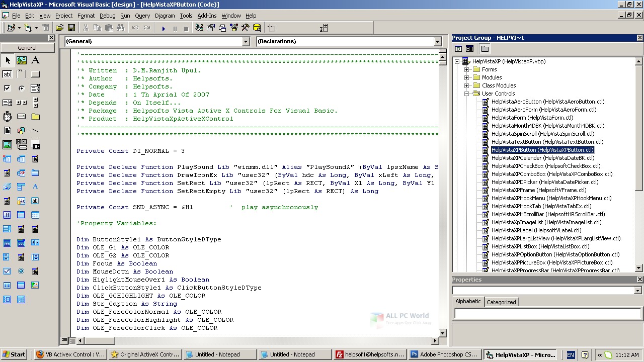Click View Code in the Project Explorer

point(458,49)
